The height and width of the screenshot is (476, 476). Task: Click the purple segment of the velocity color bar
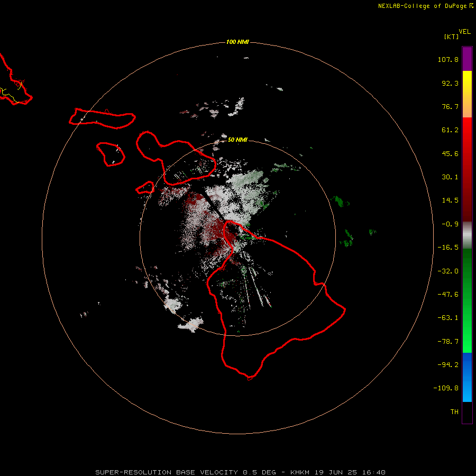(467, 59)
